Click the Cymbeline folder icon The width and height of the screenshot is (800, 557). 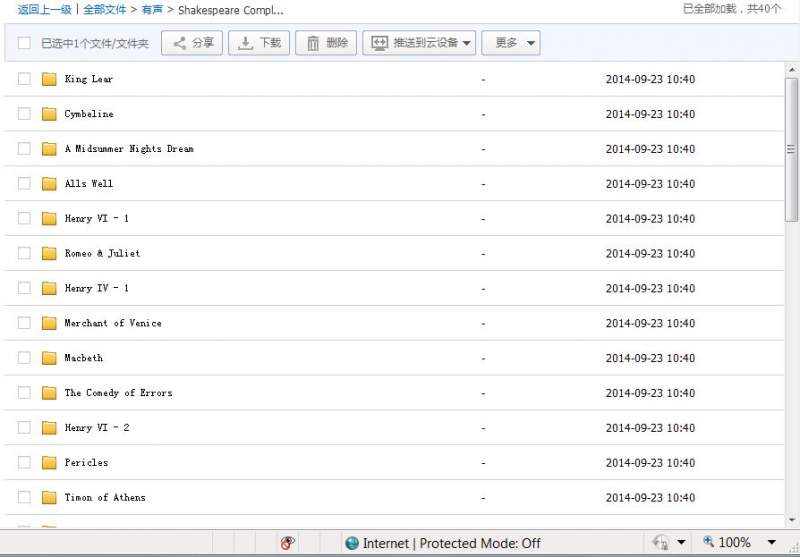(49, 114)
